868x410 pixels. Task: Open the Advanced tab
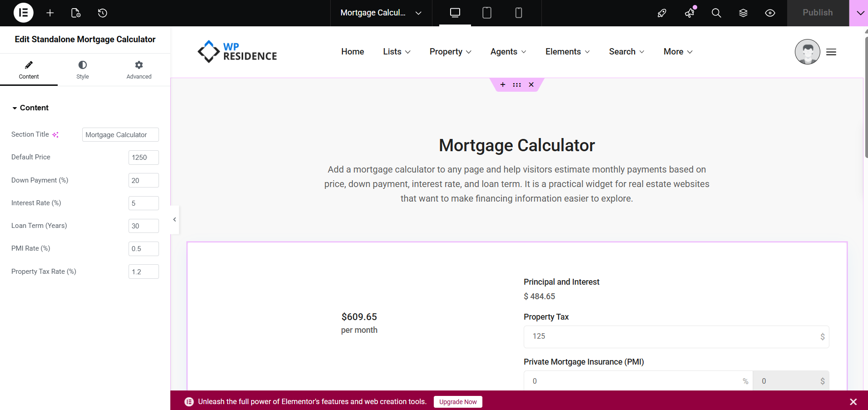139,70
